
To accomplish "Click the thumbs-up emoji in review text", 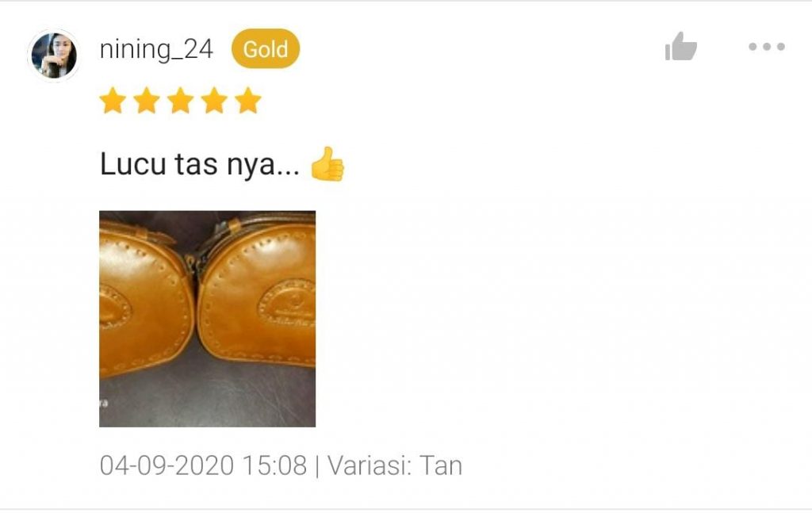I will click(327, 164).
